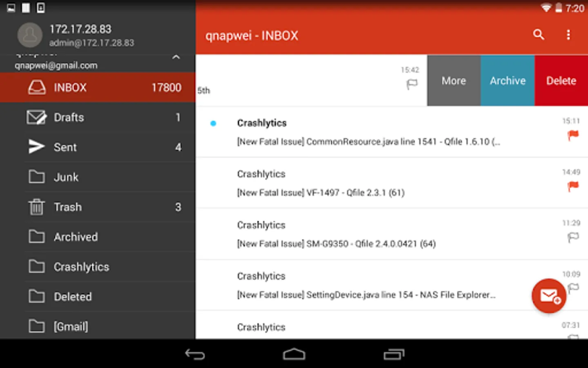
Task: Open the VF-1497 Qfile 2.3.1 email
Action: (392, 183)
